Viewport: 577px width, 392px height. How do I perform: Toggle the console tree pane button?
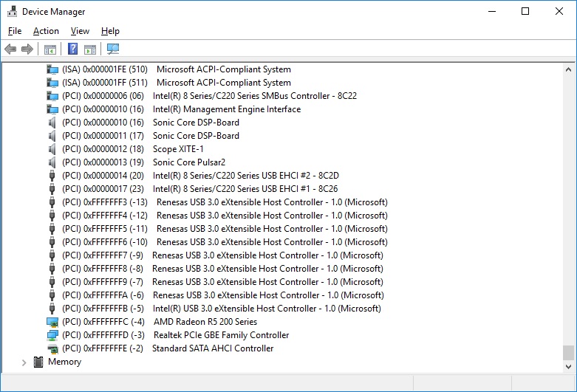click(50, 49)
